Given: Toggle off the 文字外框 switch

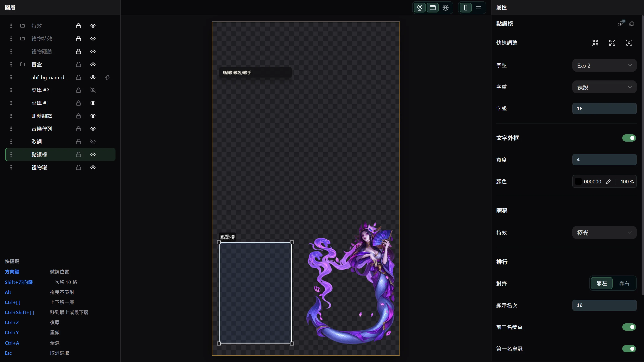Looking at the screenshot, I should [x=629, y=138].
